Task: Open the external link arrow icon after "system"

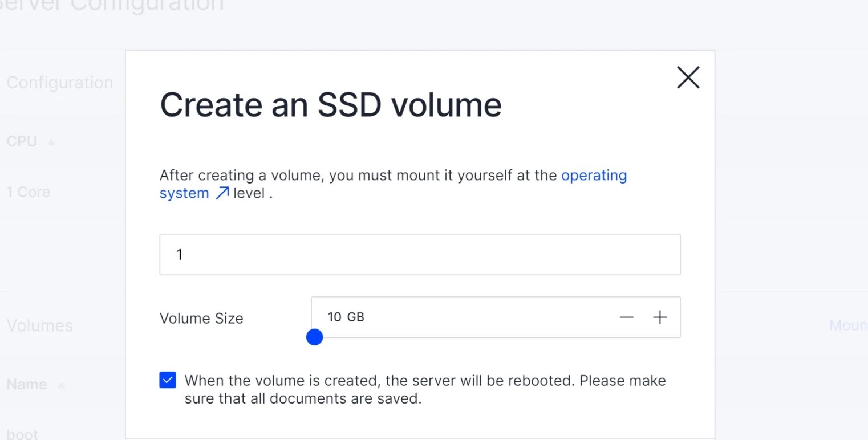Action: 222,193
